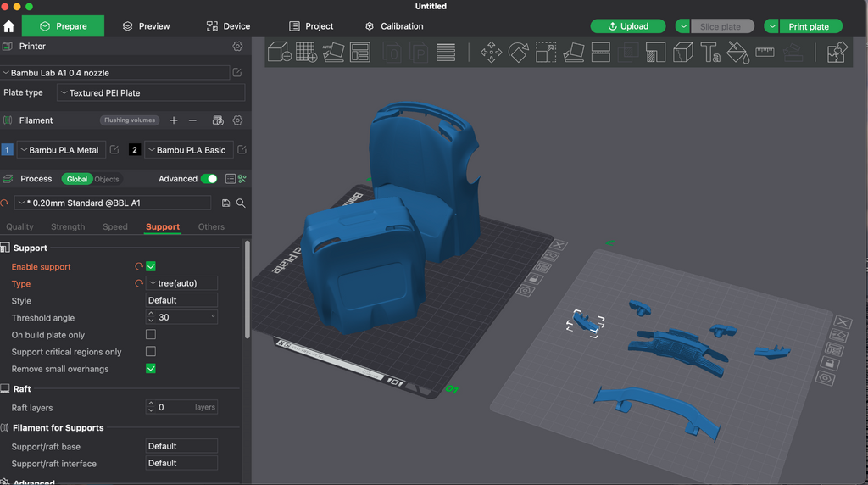Screen dimensions: 868x485
Task: Click the Flushing volumes button
Action: pyautogui.click(x=130, y=120)
